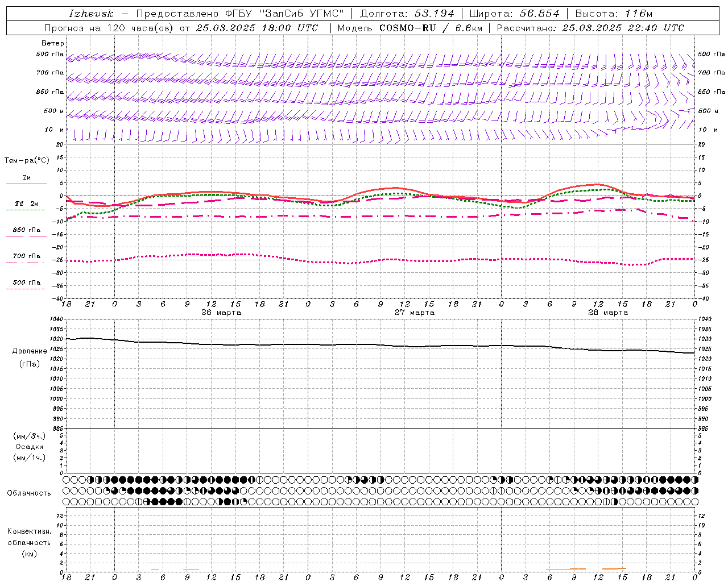Click the (мм/1ч.) precipitation unit label

pyautogui.click(x=30, y=458)
